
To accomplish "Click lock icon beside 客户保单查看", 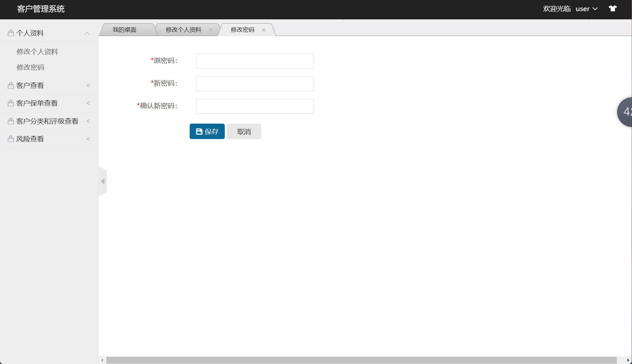I will [x=11, y=103].
